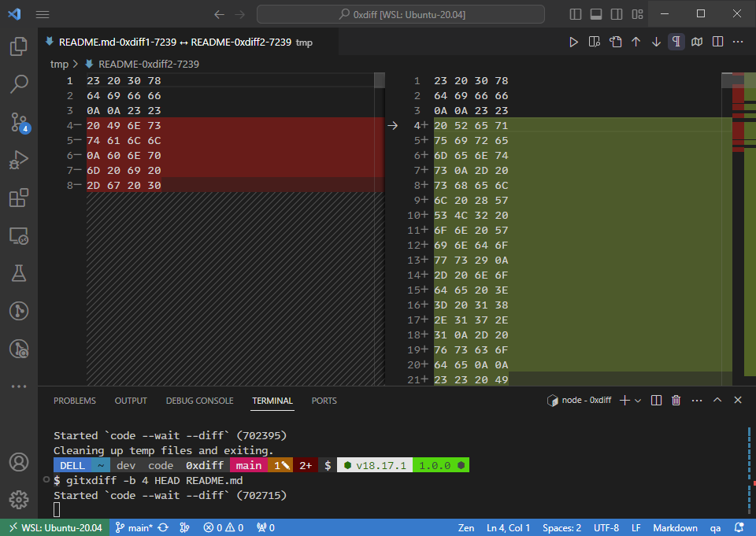Image resolution: width=756 pixels, height=536 pixels.
Task: Run the file with the play button
Action: pyautogui.click(x=573, y=42)
